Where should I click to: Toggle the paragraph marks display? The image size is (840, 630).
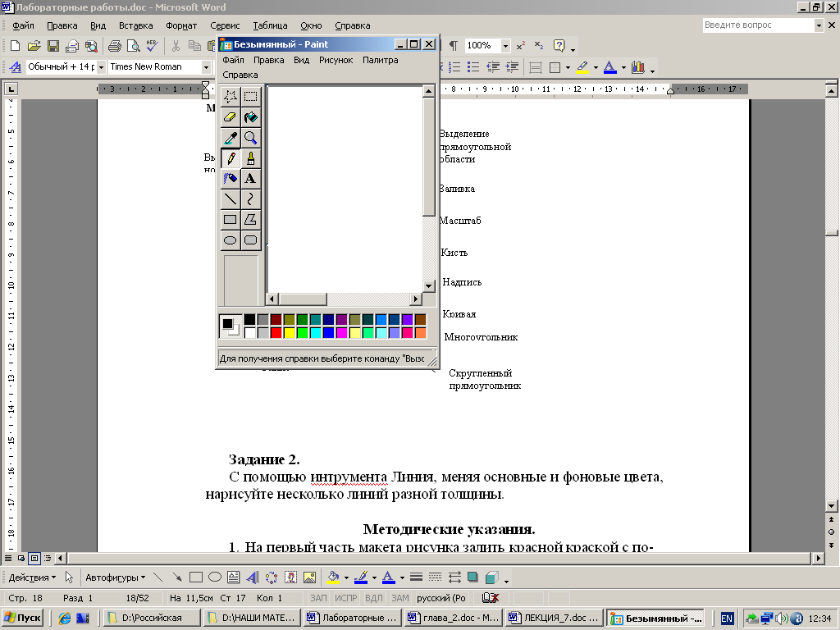(x=453, y=46)
